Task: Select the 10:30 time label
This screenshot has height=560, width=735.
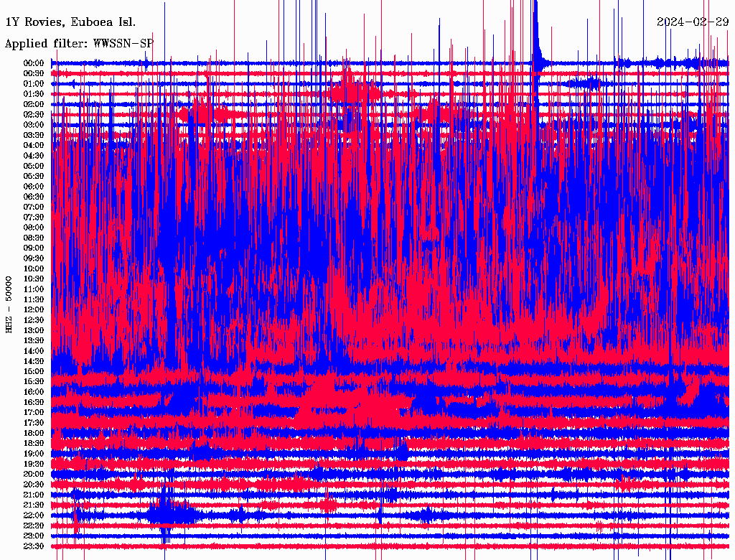Action: [x=34, y=279]
